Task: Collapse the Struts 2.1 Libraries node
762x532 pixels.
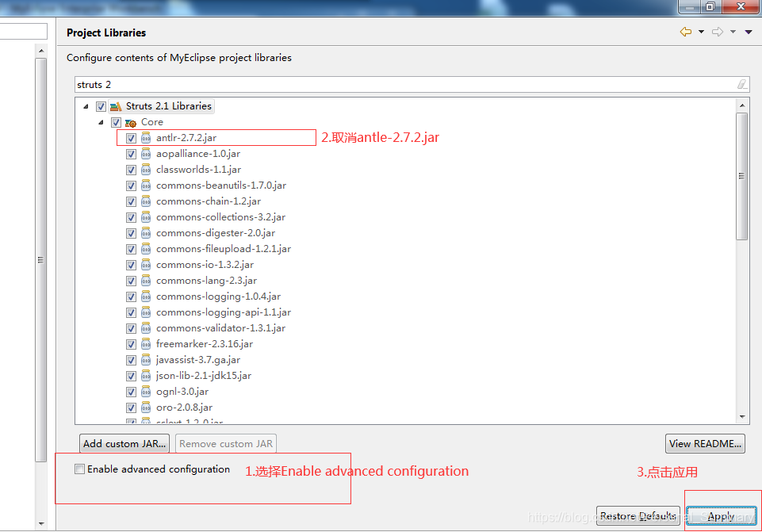Action: coord(86,106)
